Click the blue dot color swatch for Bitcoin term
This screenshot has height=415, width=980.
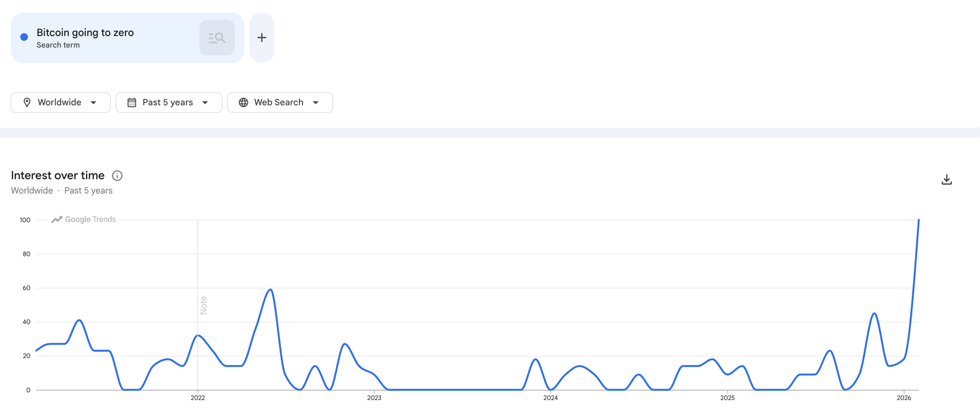pyautogui.click(x=24, y=37)
